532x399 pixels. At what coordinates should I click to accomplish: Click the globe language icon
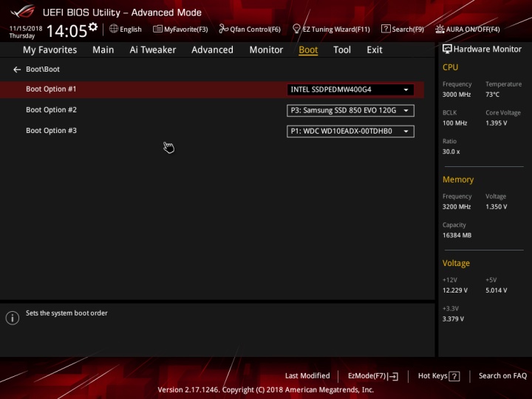click(x=114, y=29)
